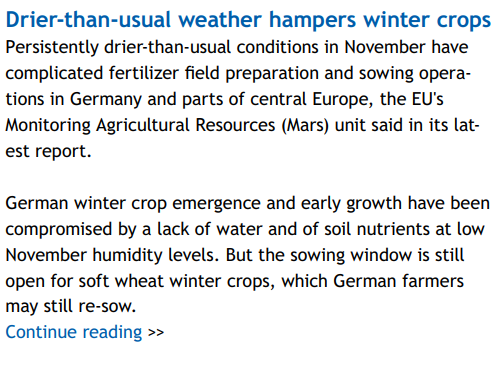Click the word 'hampers' in the headline

pos(313,20)
